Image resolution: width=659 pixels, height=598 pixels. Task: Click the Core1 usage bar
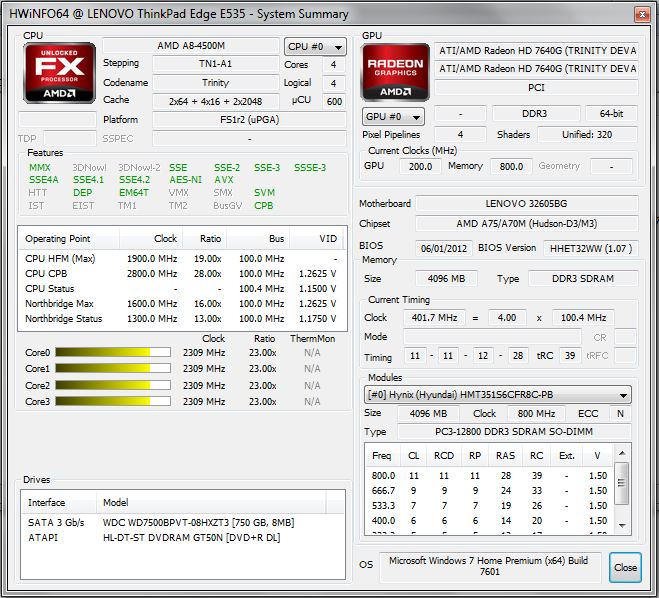113,369
